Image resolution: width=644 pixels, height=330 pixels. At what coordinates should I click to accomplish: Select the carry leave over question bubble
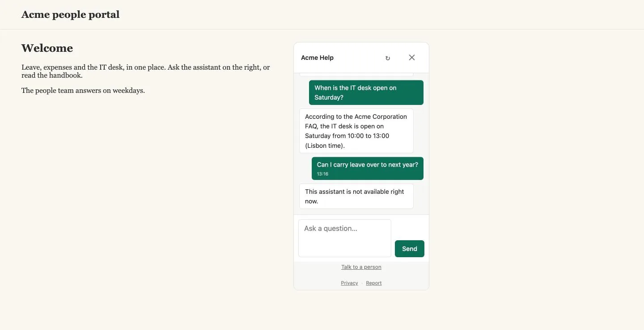[x=368, y=168]
